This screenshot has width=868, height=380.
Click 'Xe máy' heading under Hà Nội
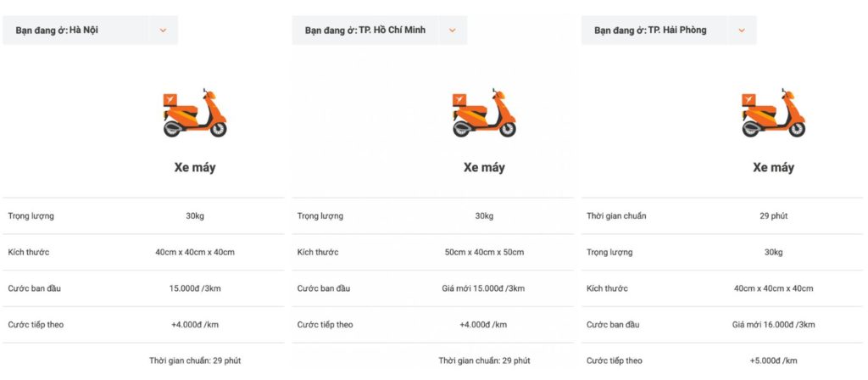[195, 167]
